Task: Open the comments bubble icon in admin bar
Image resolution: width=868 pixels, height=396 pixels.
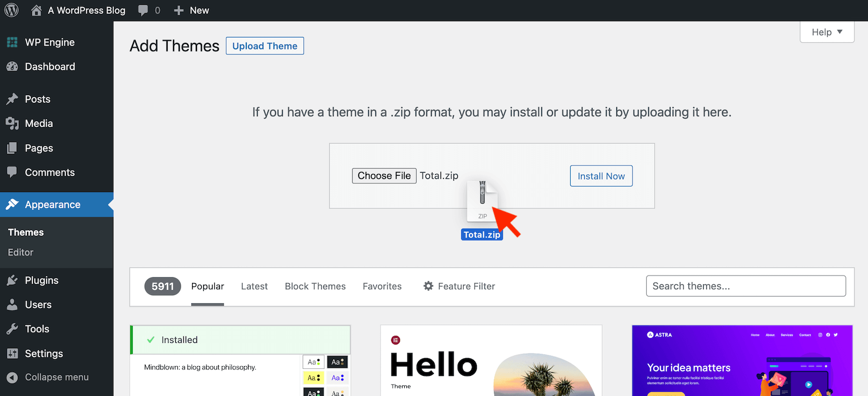Action: click(x=143, y=10)
